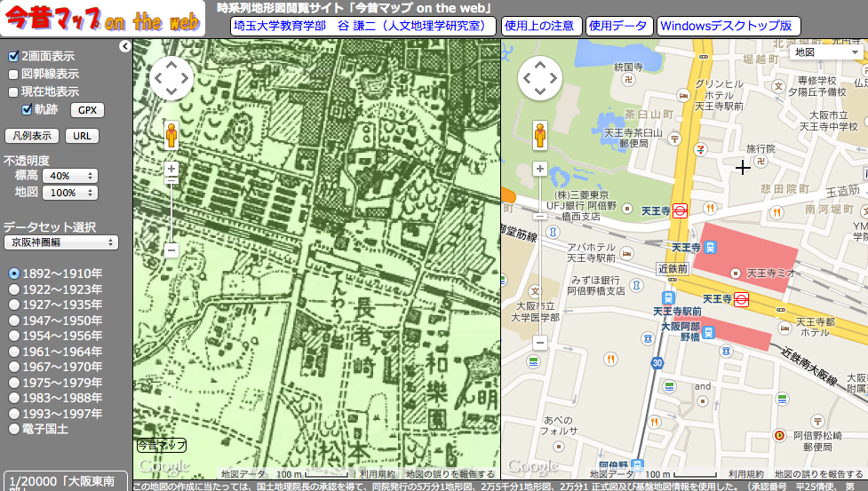The height and width of the screenshot is (491, 868).
Task: Click the 大阪市立大学医学部 school icon
Action: point(535,291)
